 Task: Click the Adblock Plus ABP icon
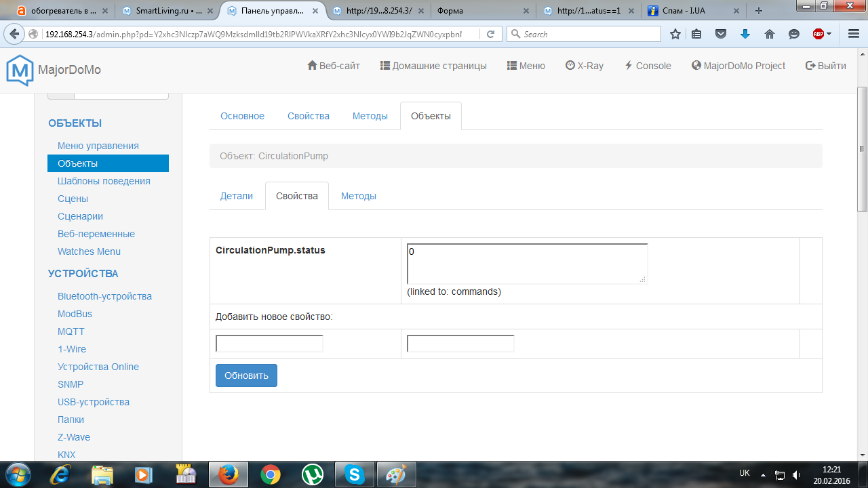point(818,34)
